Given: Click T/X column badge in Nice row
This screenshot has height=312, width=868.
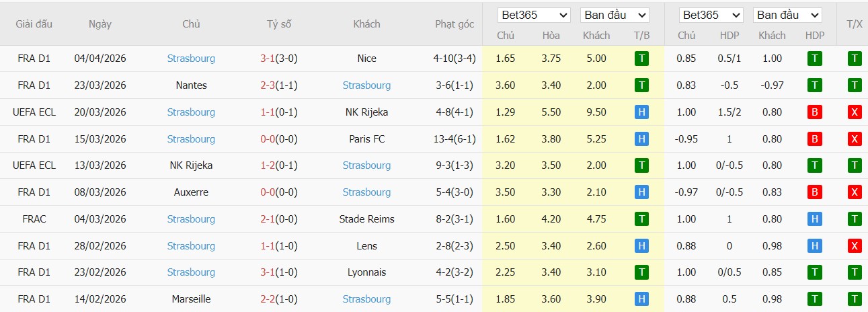Looking at the screenshot, I should point(855,58).
